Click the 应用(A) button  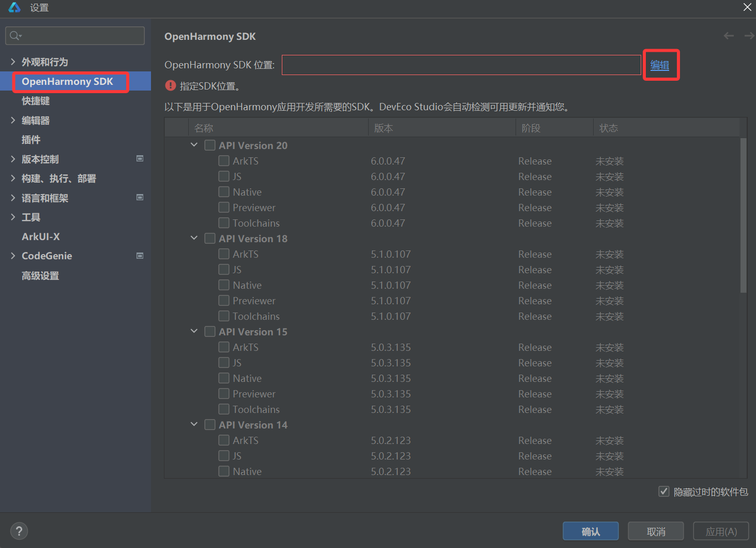pyautogui.click(x=721, y=531)
